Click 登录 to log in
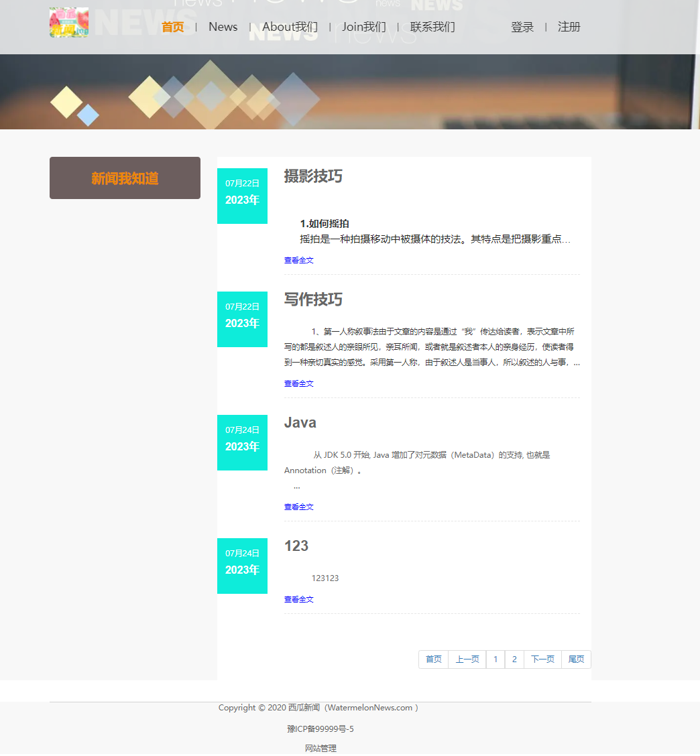The width and height of the screenshot is (700, 756). coord(522,27)
